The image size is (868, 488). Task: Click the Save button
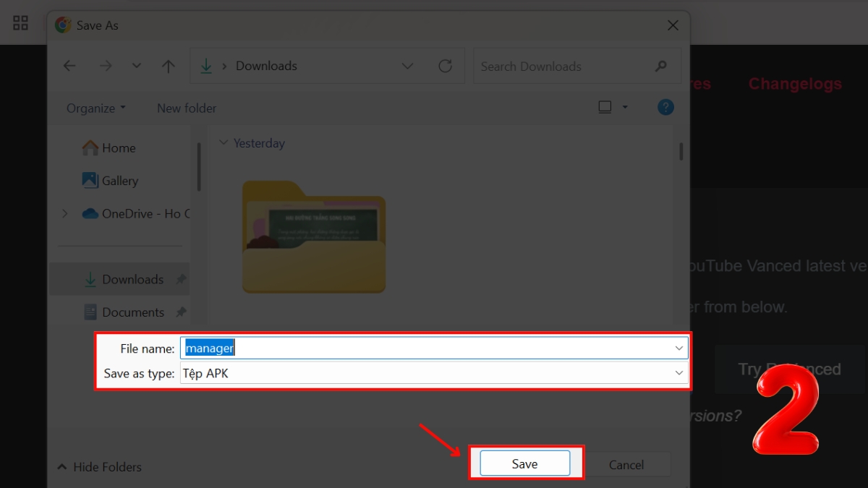524,464
